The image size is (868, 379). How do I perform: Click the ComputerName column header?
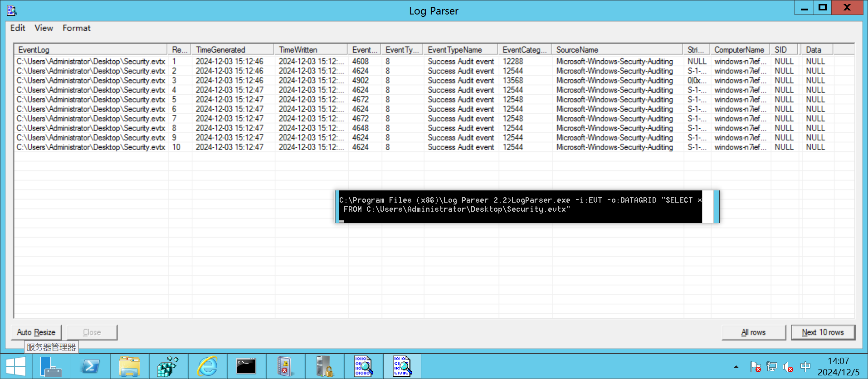(x=740, y=49)
